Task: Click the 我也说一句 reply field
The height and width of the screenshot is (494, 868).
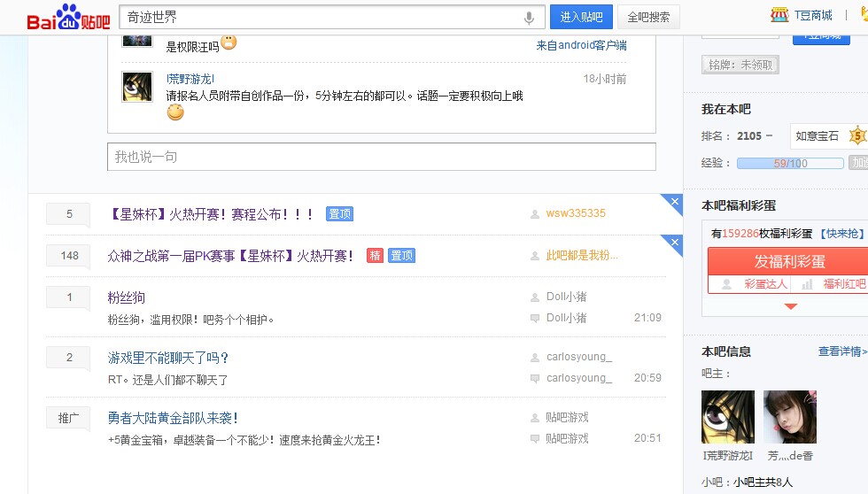Action: [382, 157]
